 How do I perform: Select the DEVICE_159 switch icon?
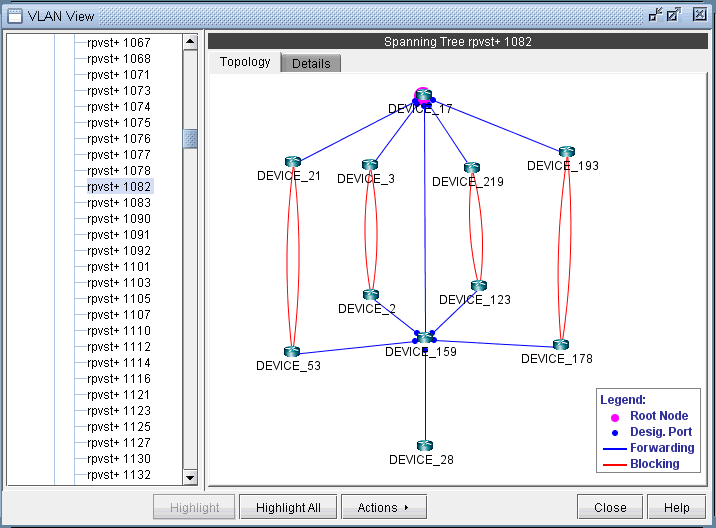click(x=425, y=338)
